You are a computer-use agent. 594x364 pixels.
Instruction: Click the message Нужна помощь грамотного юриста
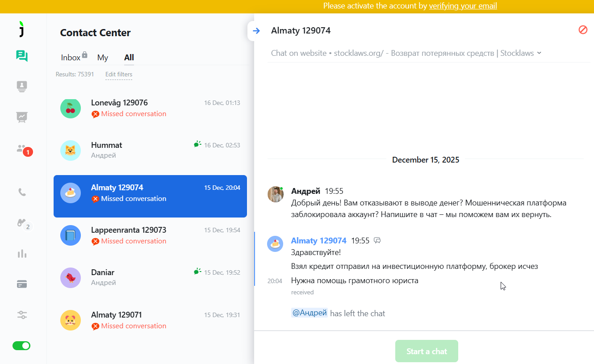(x=355, y=280)
